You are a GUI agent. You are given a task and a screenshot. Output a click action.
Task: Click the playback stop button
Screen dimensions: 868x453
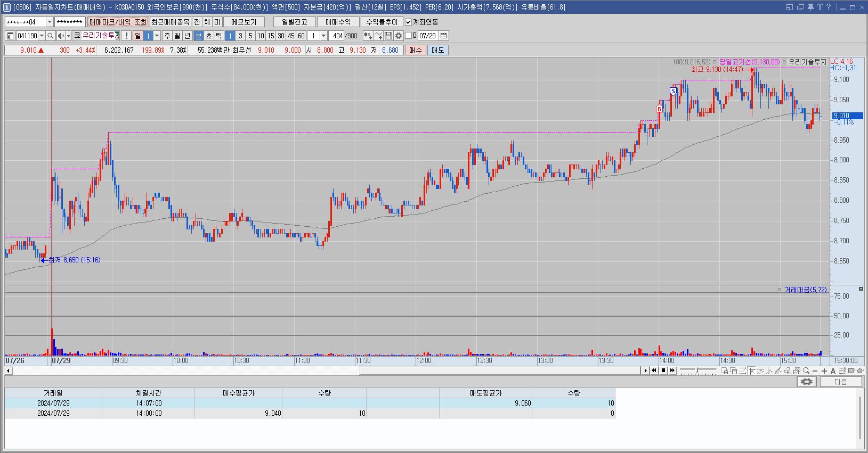coord(663,370)
